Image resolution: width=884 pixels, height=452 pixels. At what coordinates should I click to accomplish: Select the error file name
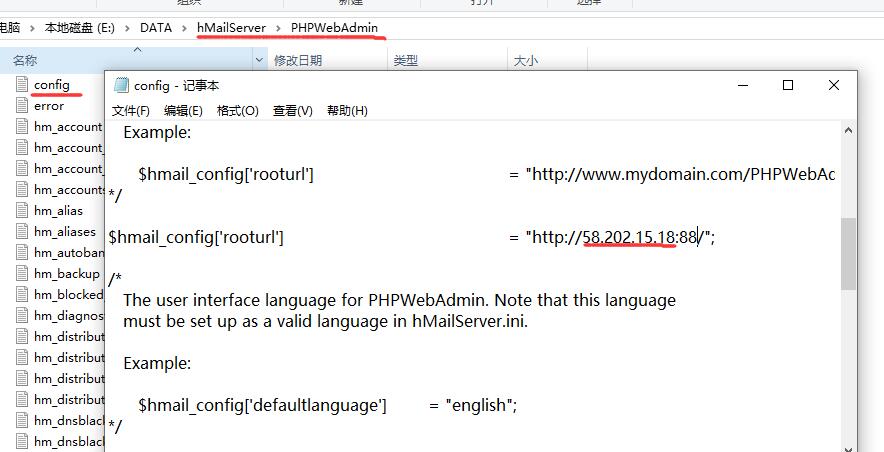pyautogui.click(x=49, y=106)
